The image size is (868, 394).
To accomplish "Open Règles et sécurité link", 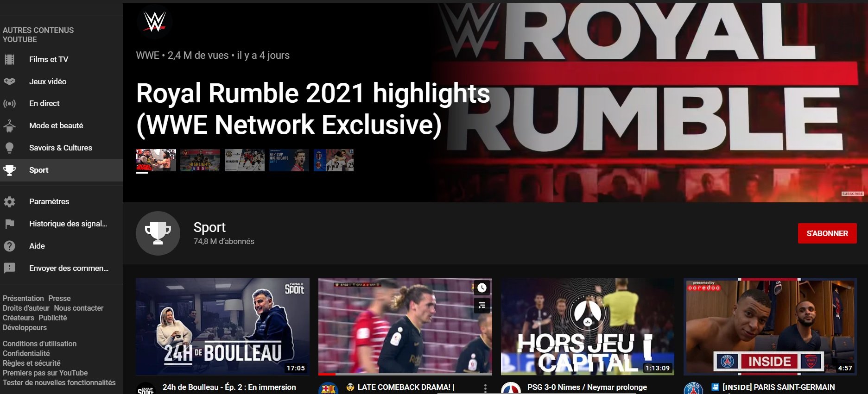I will pos(32,363).
